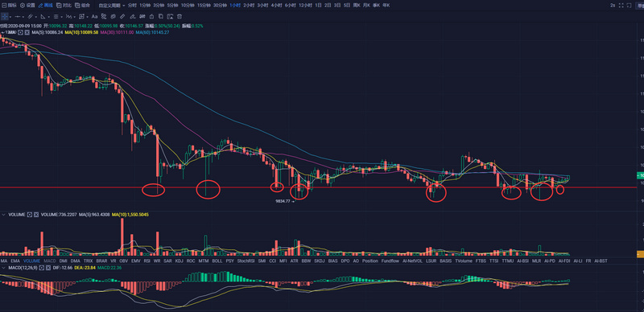Screen dimensions: 644x312
Task: Select the ruler measurement tool
Action: point(122,16)
